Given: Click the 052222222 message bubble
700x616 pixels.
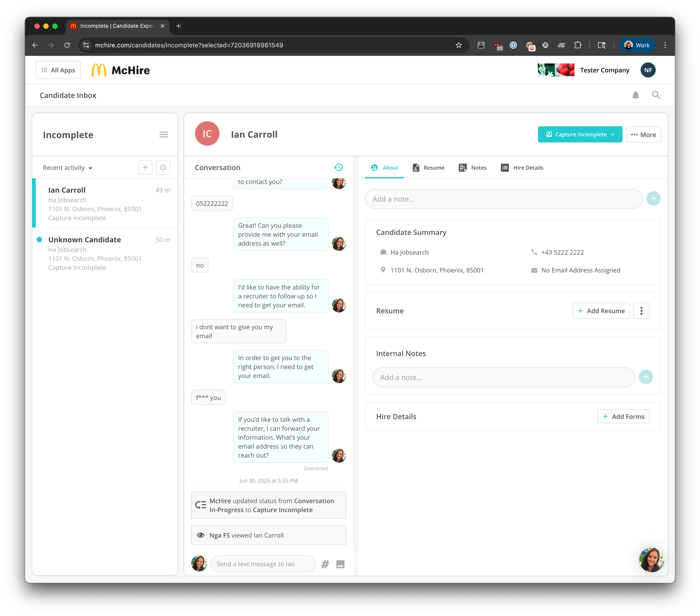Looking at the screenshot, I should 212,203.
